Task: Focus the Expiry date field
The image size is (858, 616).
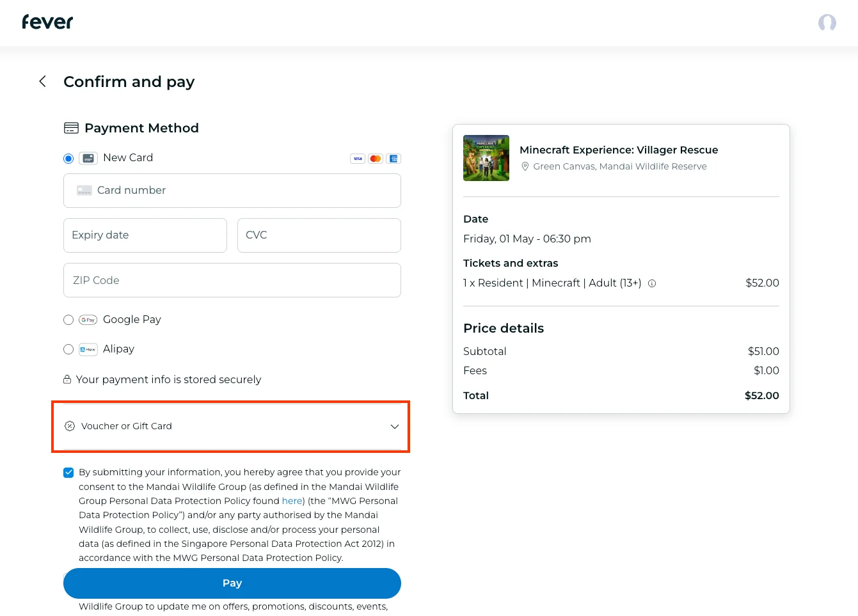Action: click(x=145, y=235)
